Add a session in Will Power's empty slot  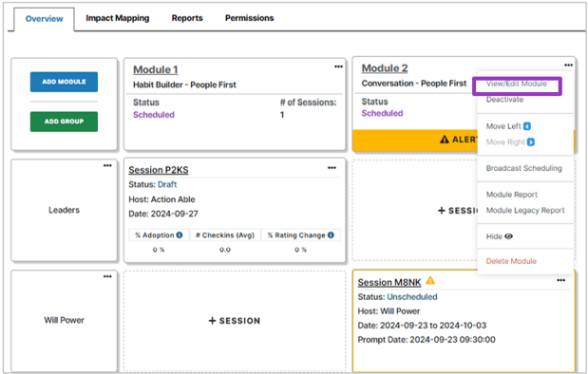pos(235,321)
